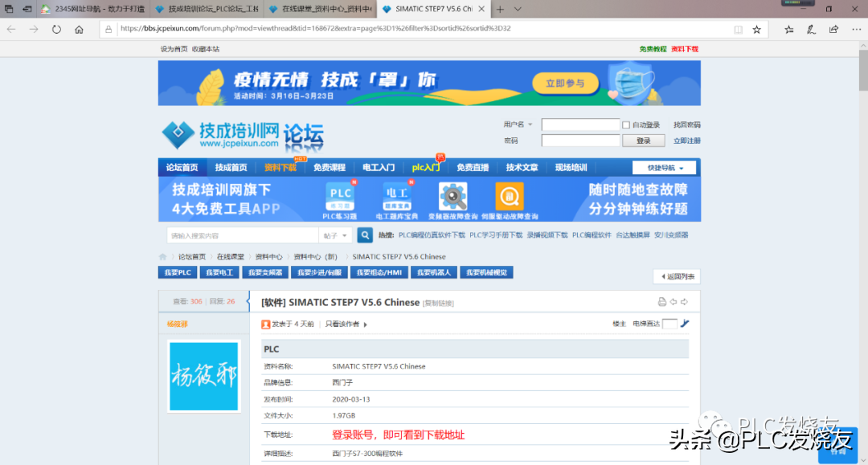Click the print icon beside thread title
This screenshot has height=465, width=868.
point(662,302)
